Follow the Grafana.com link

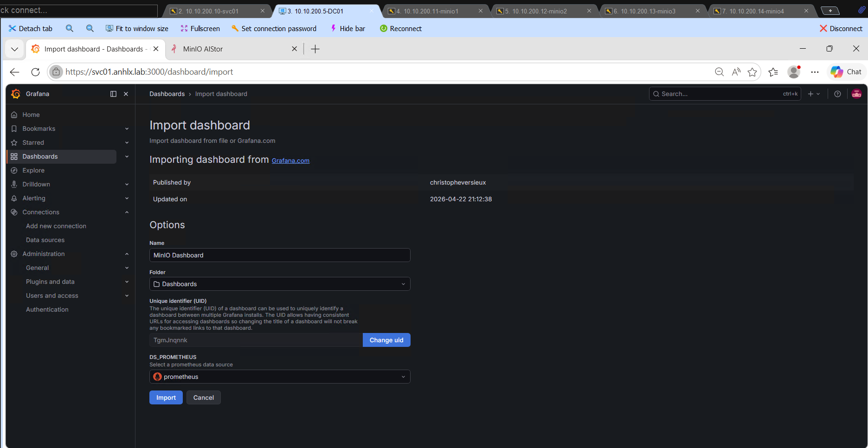(x=290, y=160)
